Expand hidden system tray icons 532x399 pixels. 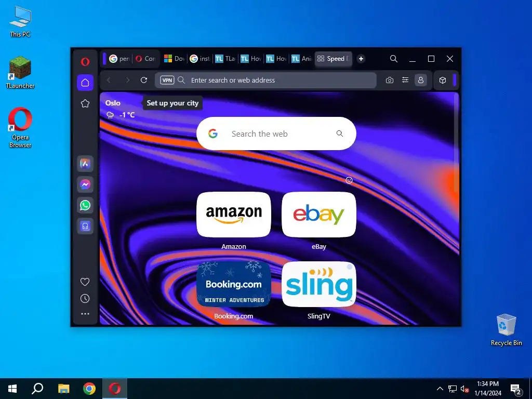tap(440, 389)
